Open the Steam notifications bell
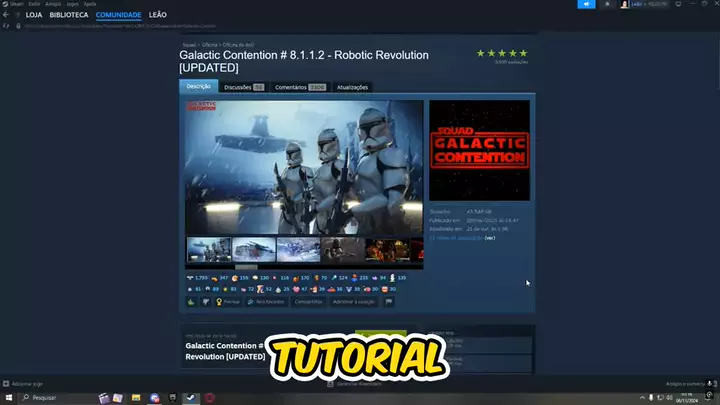The image size is (720, 405). tap(608, 4)
